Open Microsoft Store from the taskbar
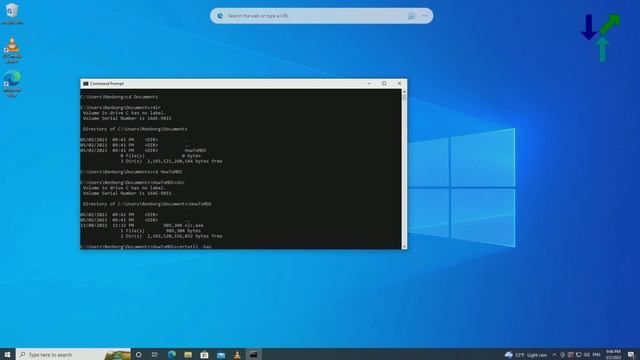The width and height of the screenshot is (640, 360). [x=204, y=354]
